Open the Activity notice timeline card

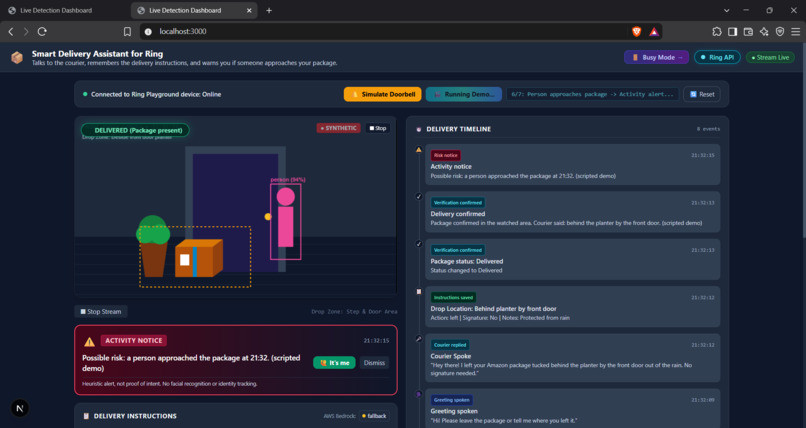tap(573, 164)
